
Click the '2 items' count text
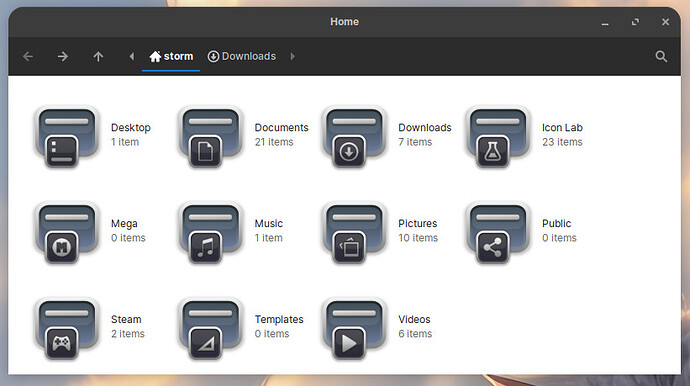pos(128,334)
